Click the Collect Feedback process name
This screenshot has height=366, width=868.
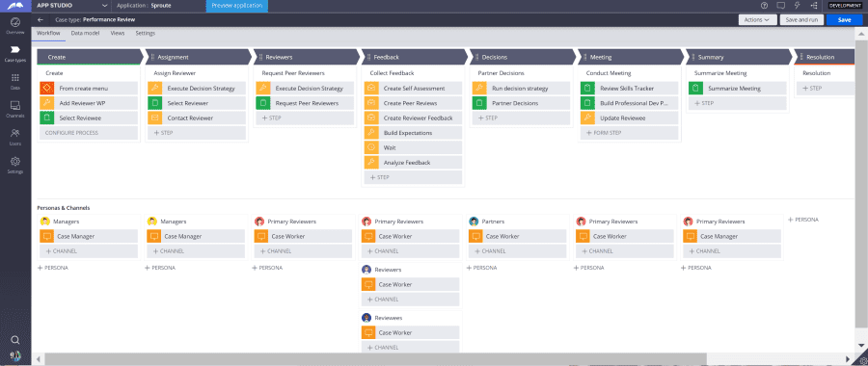click(x=392, y=73)
